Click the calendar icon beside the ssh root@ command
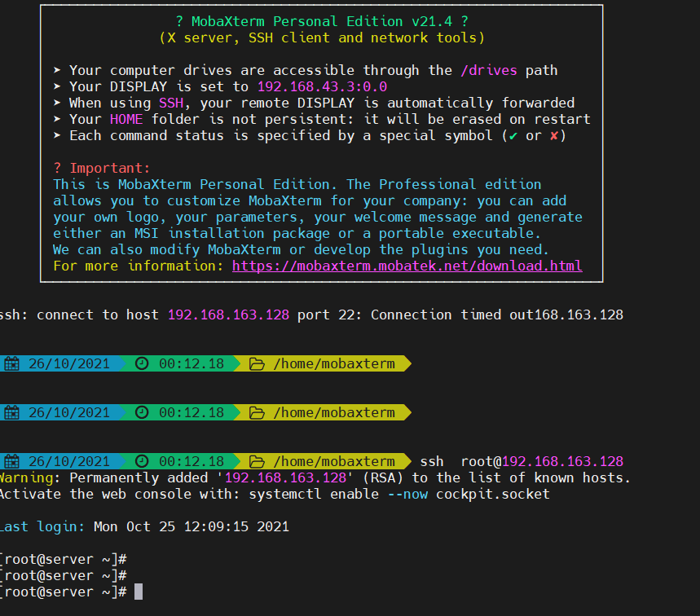700x616 pixels. (12, 461)
